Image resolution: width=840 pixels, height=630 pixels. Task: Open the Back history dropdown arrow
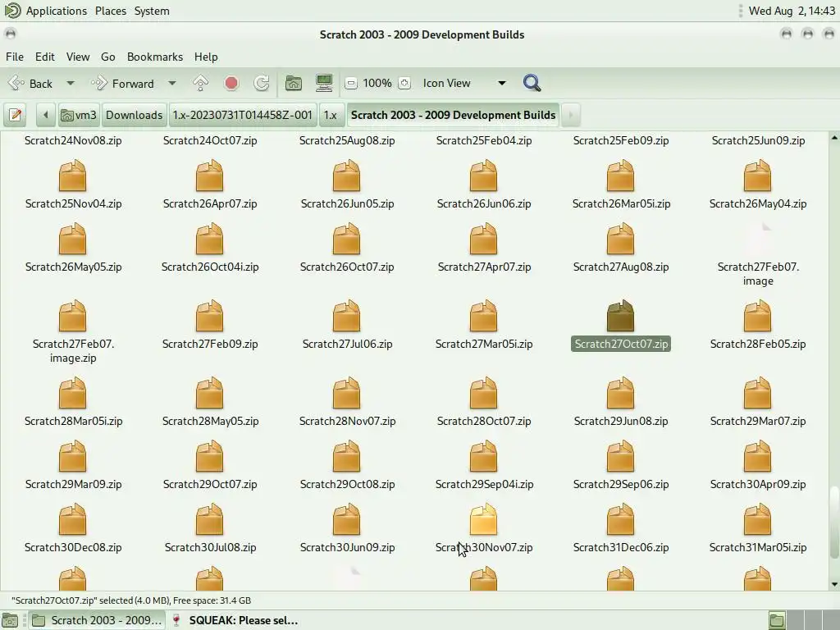71,83
